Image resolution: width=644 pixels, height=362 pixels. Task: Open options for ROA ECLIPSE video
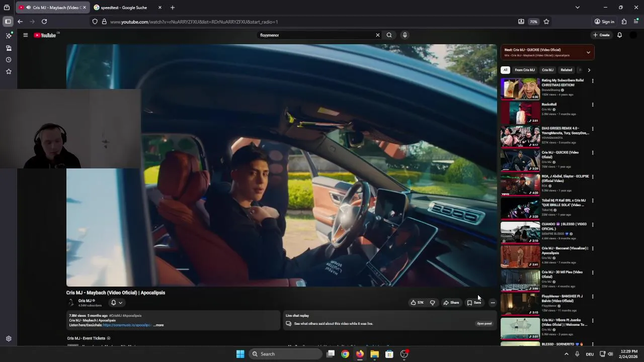tap(592, 177)
